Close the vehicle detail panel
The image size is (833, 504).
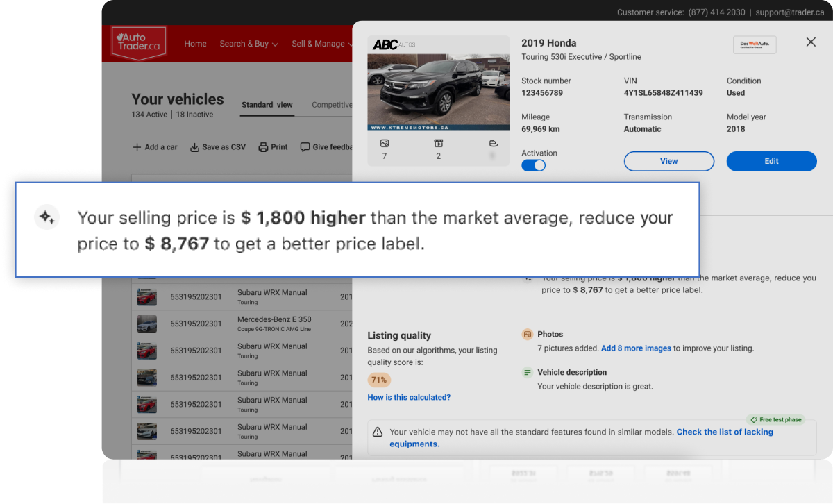coord(811,42)
